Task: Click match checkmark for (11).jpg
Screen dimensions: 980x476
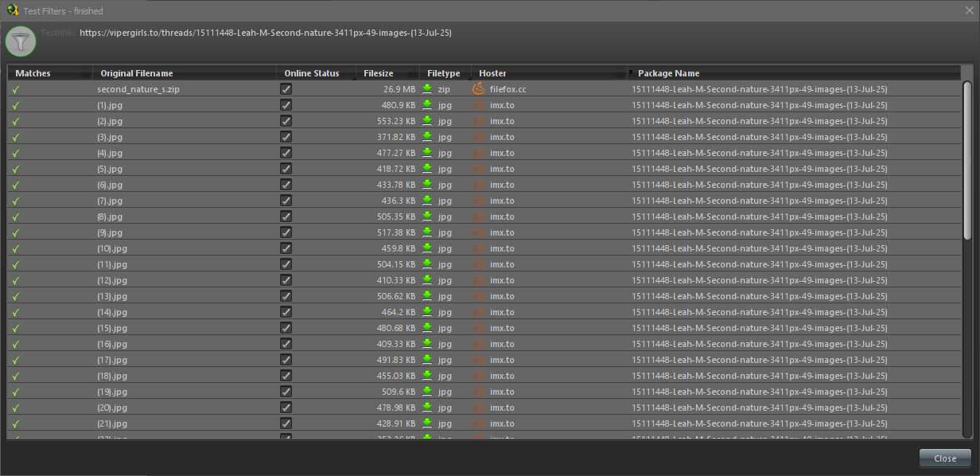Action: 16,264
